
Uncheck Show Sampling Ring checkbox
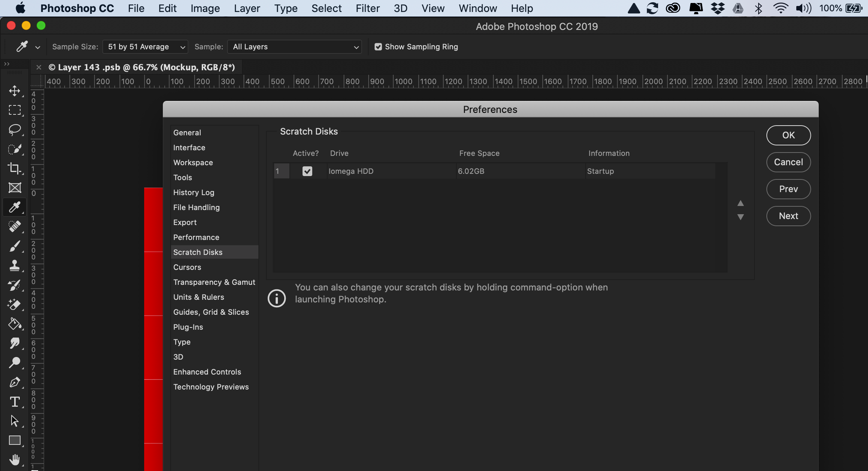pos(378,47)
